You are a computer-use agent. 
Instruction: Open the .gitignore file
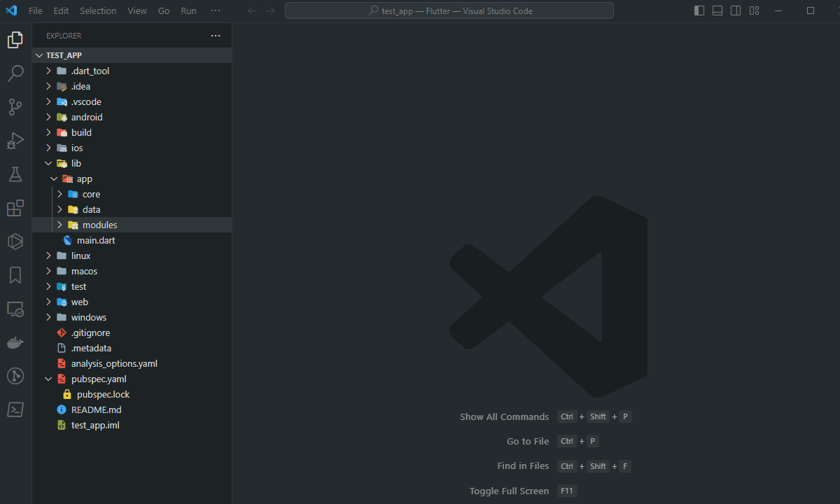(x=132, y=332)
